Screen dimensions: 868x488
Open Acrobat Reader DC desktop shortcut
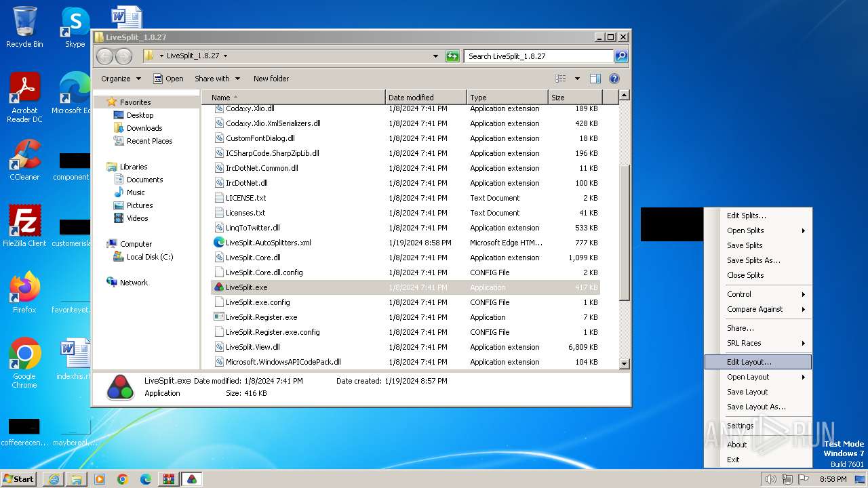pyautogui.click(x=24, y=97)
